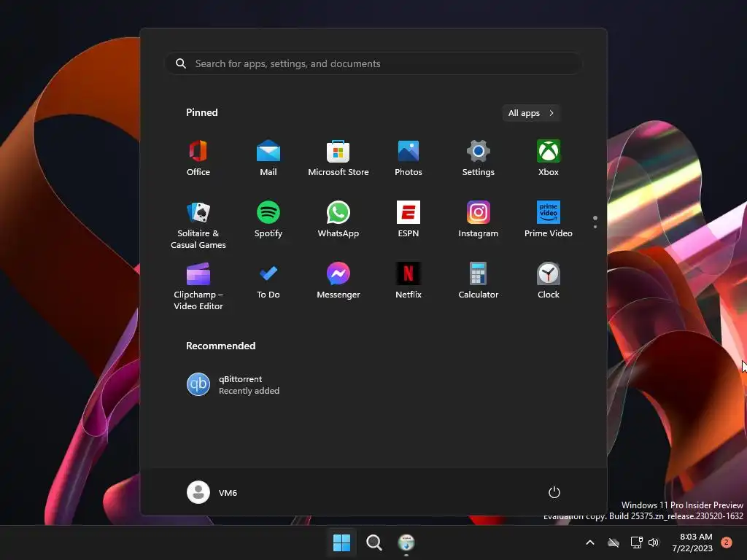
Task: Open the clock and date 8:03 AM
Action: coord(692,542)
